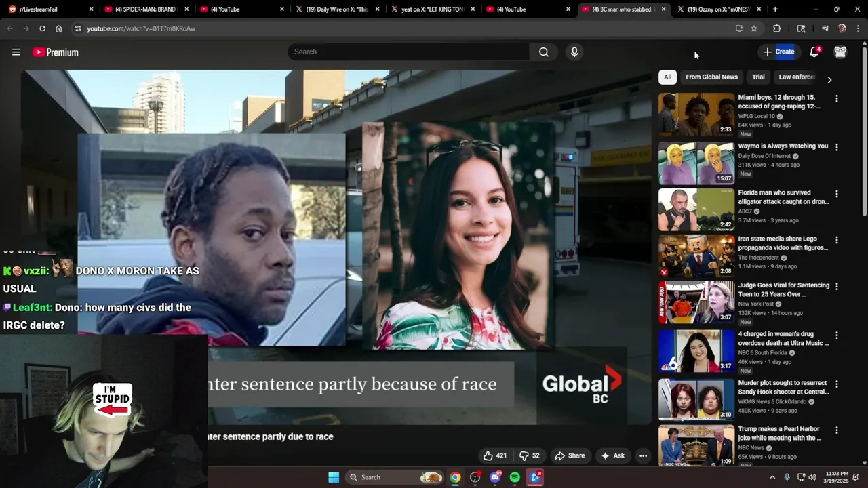Open taskbar volume control icon
The image size is (868, 488).
coord(812,477)
